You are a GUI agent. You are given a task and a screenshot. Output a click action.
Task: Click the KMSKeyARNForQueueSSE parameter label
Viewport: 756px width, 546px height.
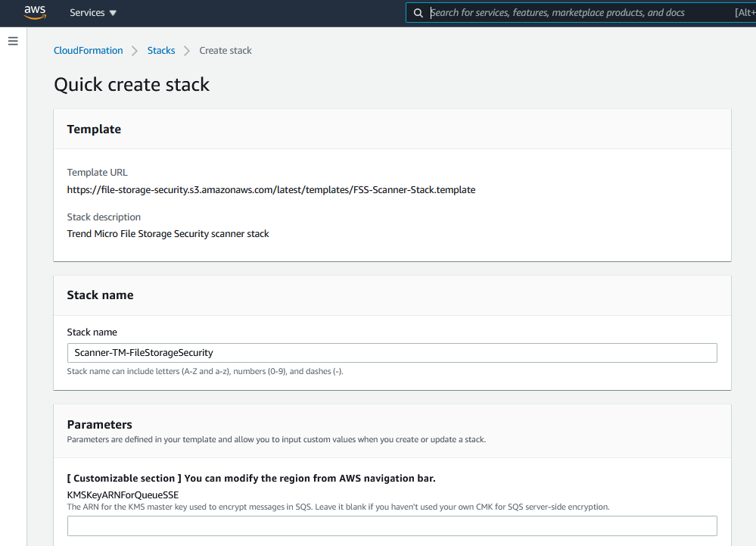point(123,495)
